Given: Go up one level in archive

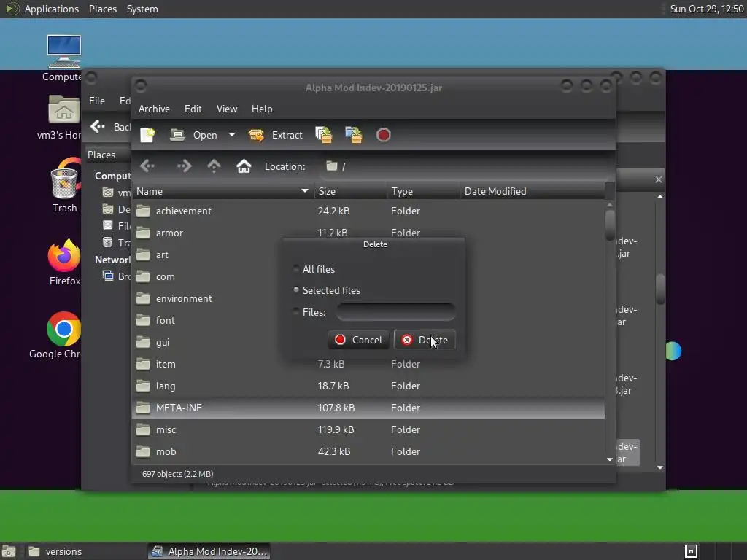Looking at the screenshot, I should click(214, 166).
